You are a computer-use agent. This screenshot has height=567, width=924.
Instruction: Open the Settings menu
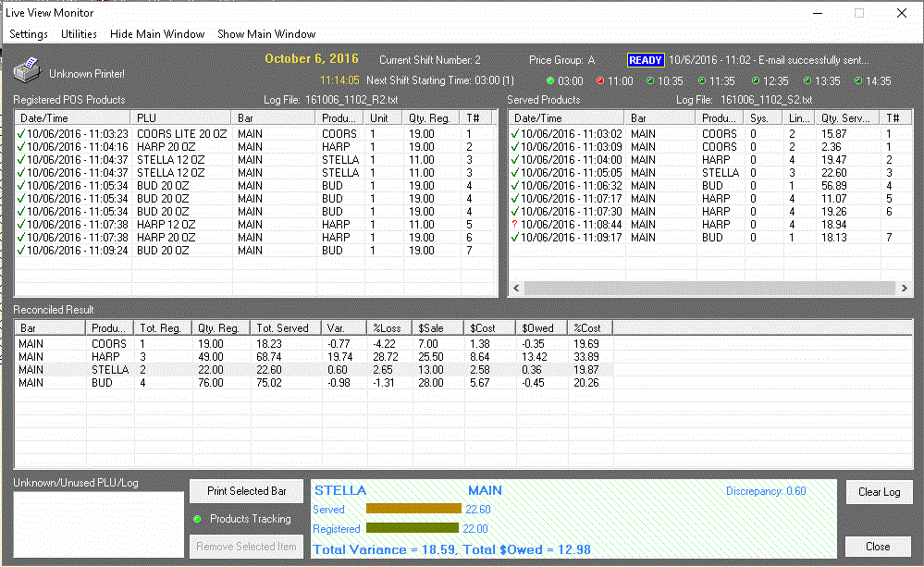(29, 34)
